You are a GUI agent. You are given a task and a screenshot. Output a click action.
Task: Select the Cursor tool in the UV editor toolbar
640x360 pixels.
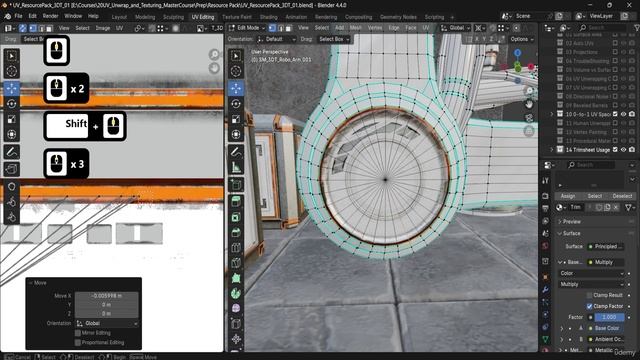point(11,71)
